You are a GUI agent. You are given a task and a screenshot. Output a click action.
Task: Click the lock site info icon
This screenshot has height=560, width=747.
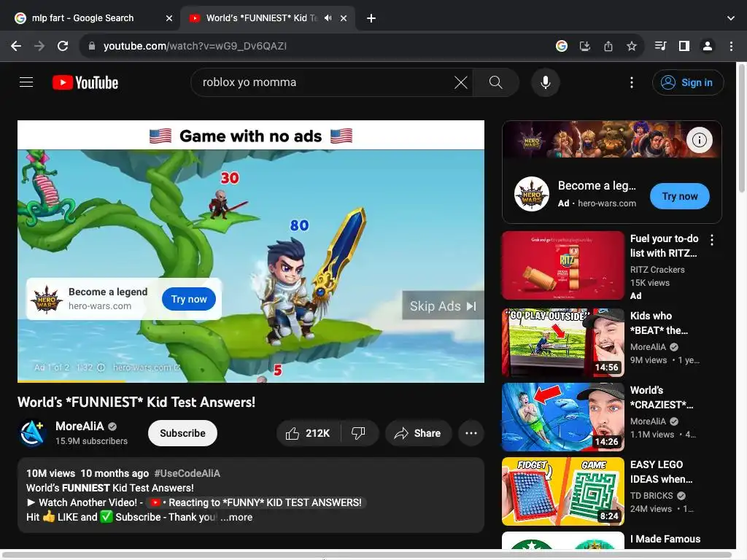[x=92, y=46]
